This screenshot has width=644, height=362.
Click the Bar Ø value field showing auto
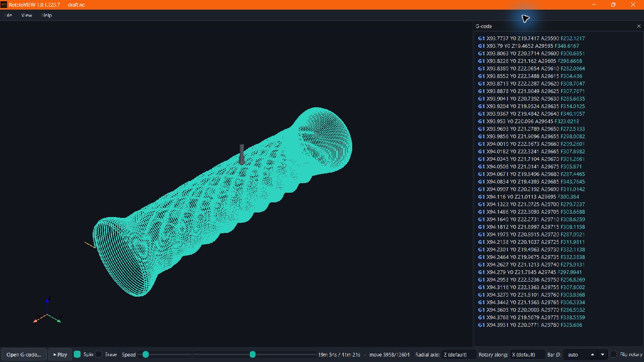[575, 354]
